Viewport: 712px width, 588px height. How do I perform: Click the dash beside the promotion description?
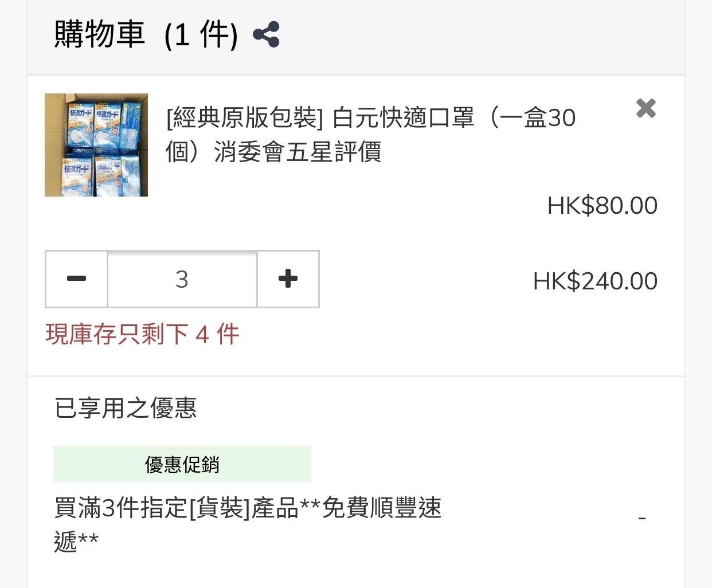(x=642, y=519)
